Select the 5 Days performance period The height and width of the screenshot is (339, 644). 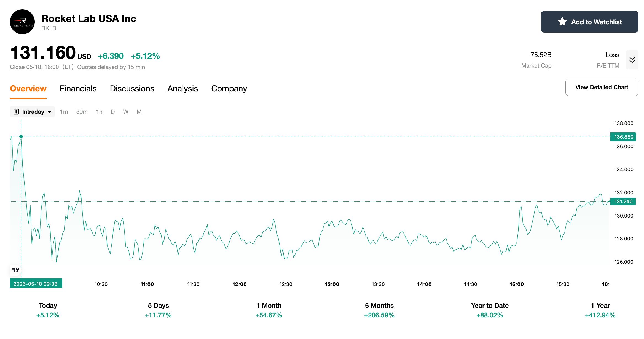click(x=158, y=310)
